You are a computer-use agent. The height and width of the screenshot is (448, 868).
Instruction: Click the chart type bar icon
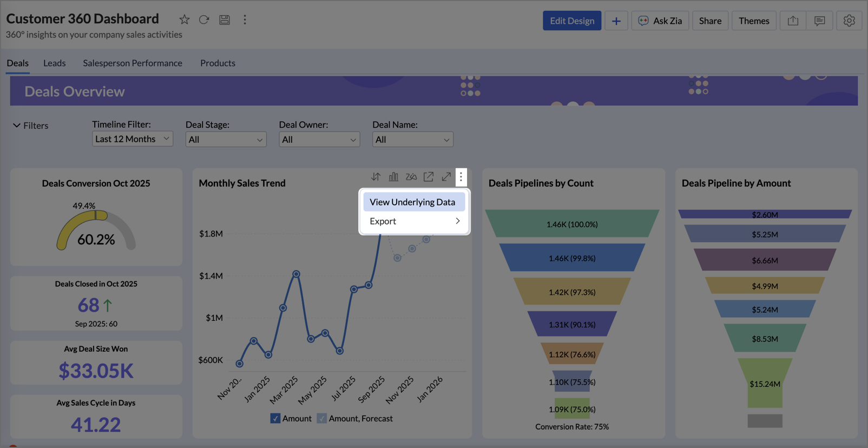393,177
